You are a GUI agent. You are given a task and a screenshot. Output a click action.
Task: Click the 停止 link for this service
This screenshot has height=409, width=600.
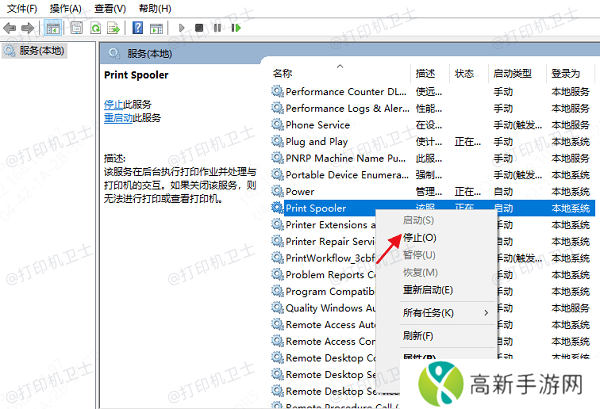pos(113,104)
